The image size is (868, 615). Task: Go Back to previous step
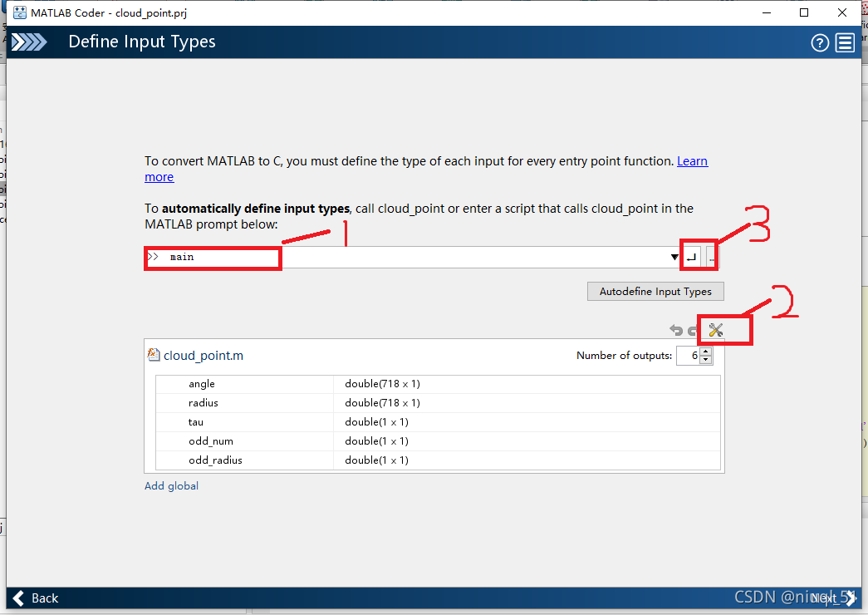coord(36,598)
